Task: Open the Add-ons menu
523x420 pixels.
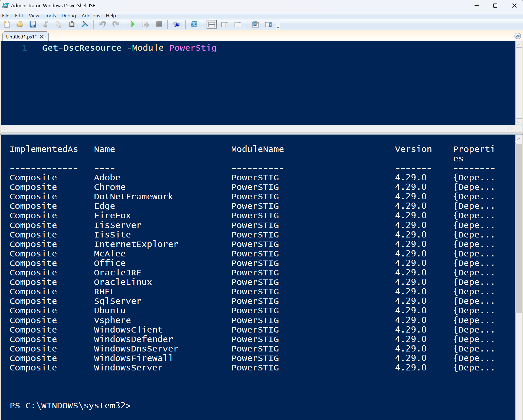Action: [91, 15]
